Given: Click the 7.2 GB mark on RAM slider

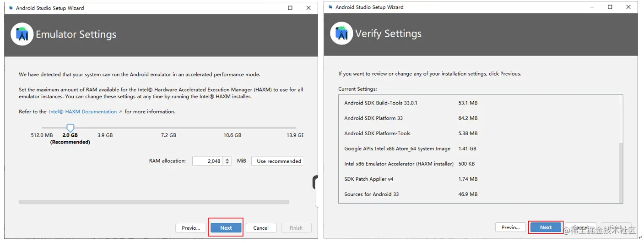Looking at the screenshot, I should [168, 135].
